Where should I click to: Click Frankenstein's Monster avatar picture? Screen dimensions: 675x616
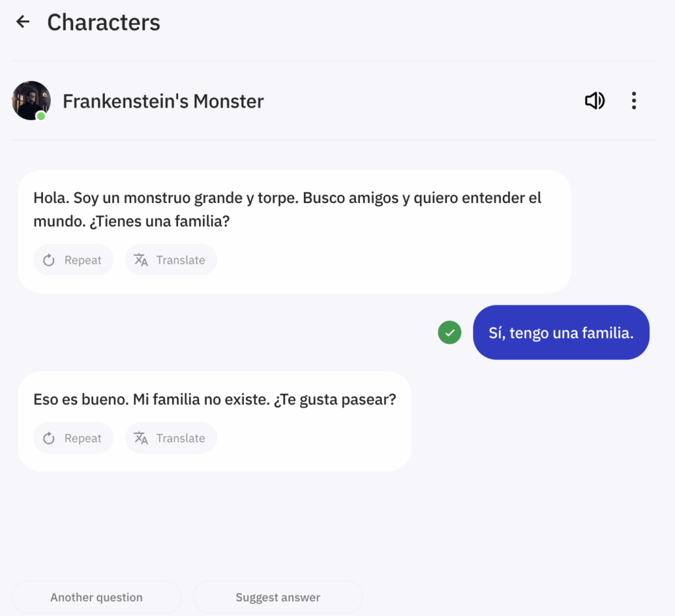pyautogui.click(x=30, y=100)
